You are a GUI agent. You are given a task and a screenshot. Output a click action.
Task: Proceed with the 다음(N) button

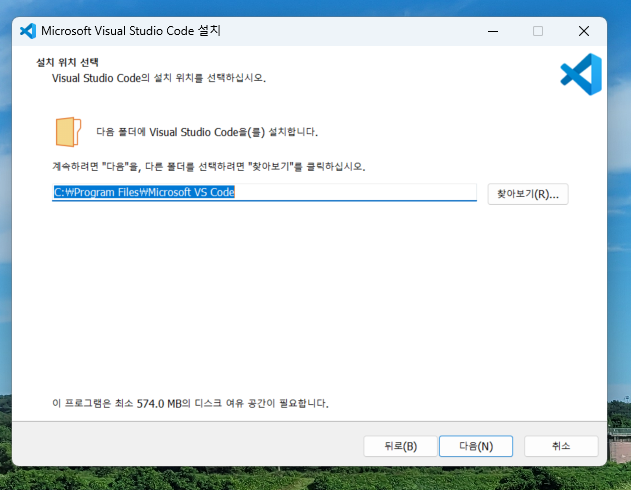(x=476, y=446)
